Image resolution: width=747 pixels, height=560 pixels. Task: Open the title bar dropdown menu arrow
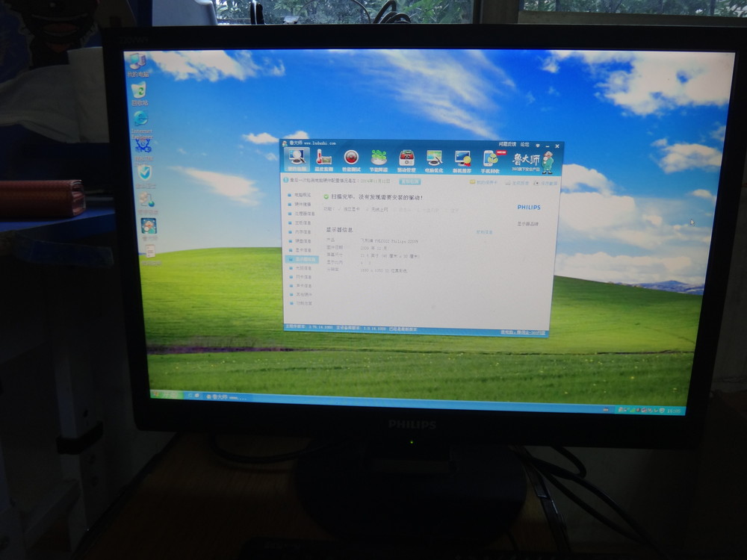click(537, 145)
